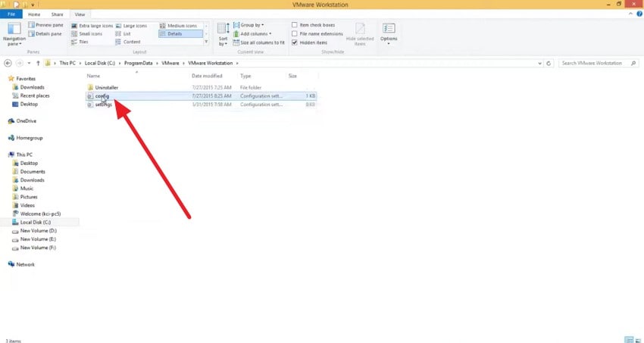Navigate to Local Disk (C:) breadcrumb
This screenshot has width=644, height=343.
[100, 63]
